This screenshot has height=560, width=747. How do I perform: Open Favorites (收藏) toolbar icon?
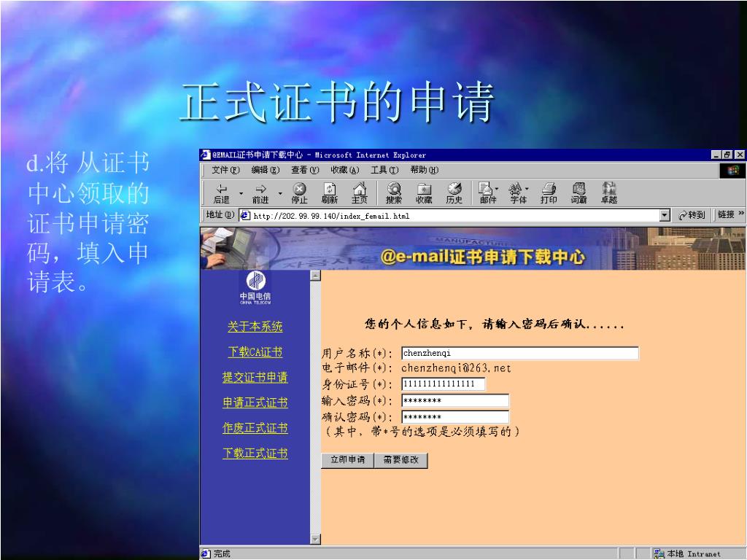click(x=424, y=193)
